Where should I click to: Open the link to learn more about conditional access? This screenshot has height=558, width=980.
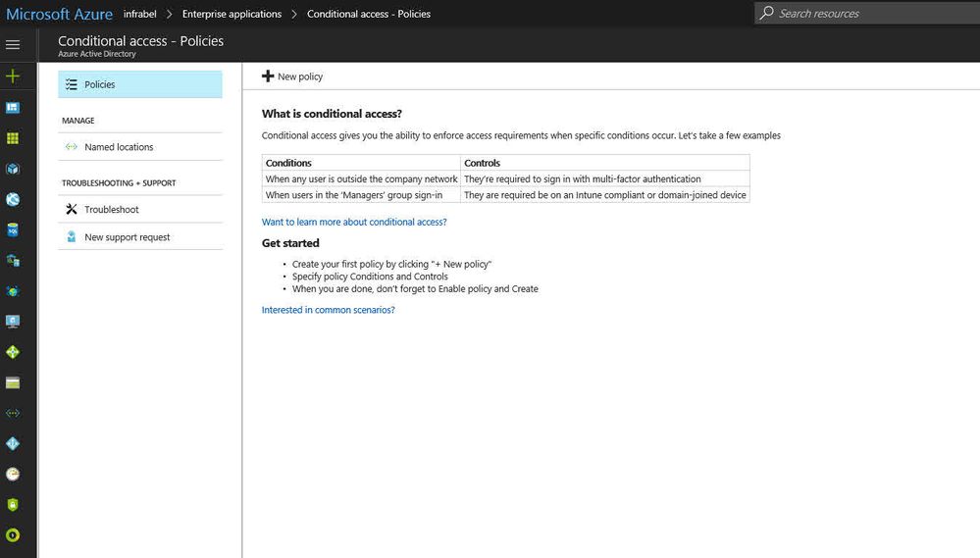354,222
